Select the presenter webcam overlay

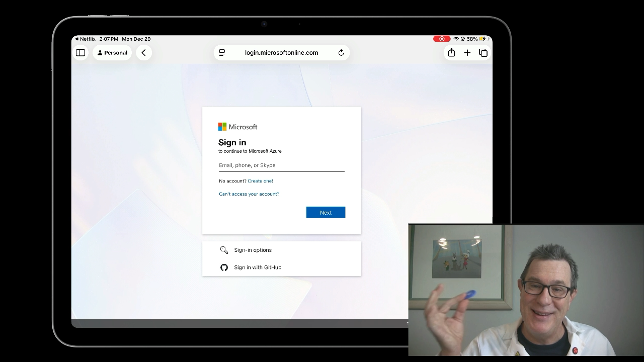point(526,290)
